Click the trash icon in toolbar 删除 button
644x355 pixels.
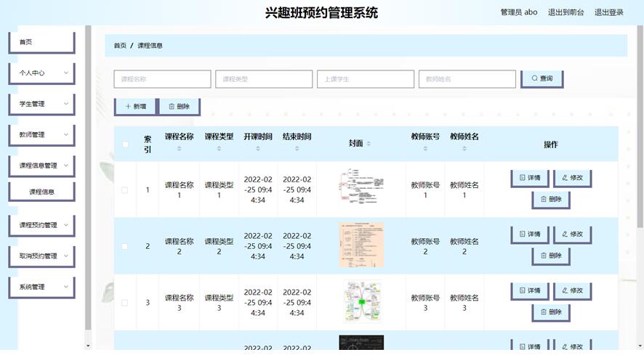pos(172,106)
